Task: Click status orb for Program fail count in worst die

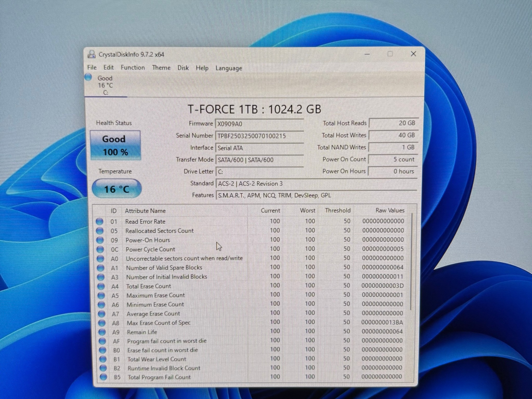Action: (x=103, y=341)
